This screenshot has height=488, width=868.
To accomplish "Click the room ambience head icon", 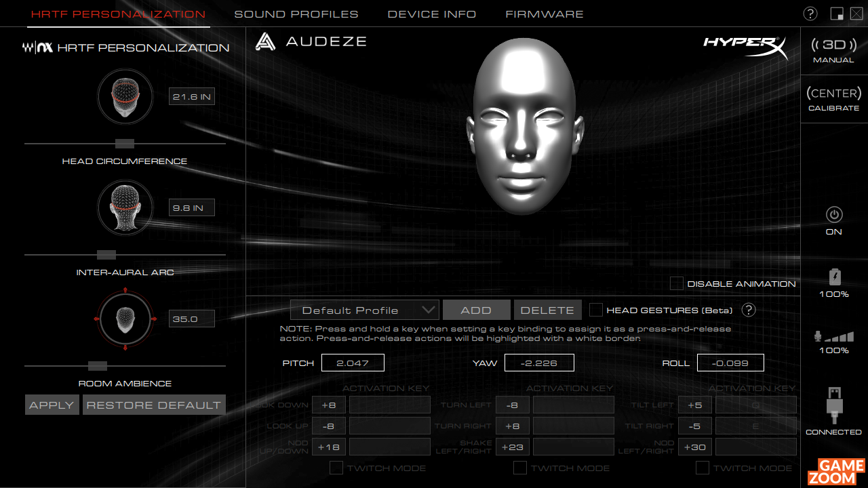I will point(125,319).
